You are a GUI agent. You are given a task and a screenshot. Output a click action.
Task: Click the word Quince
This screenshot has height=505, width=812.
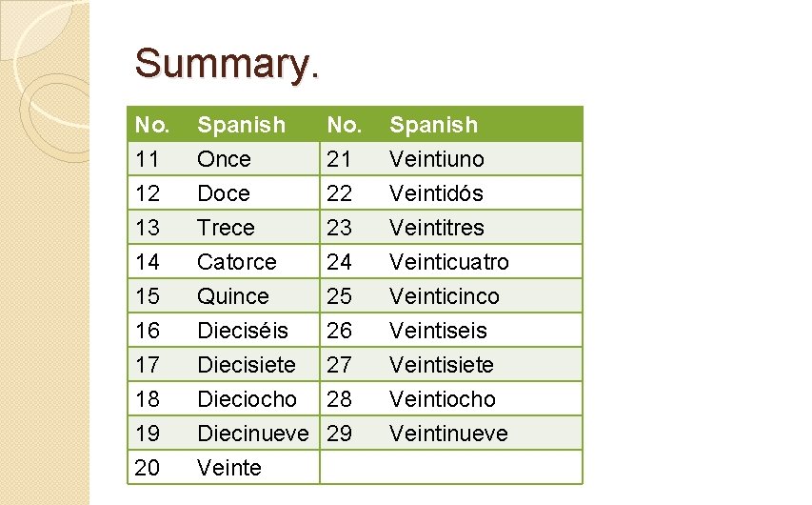[233, 296]
